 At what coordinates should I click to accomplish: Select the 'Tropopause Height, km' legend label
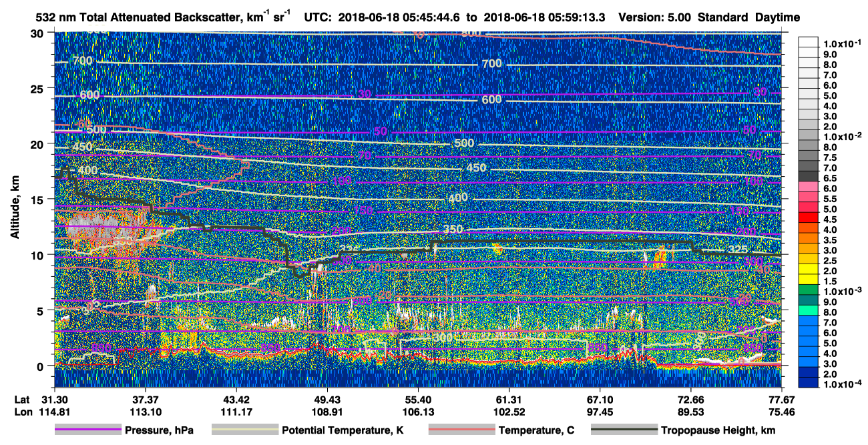click(718, 430)
